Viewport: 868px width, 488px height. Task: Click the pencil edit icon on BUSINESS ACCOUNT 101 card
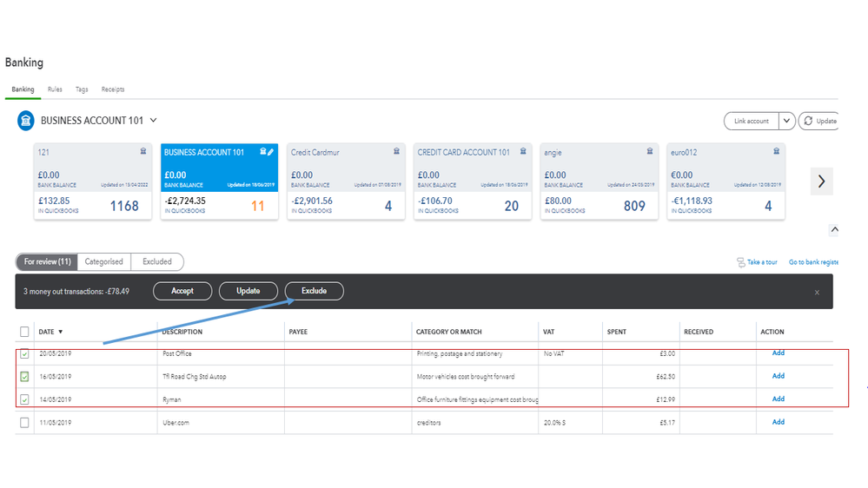coord(271,152)
